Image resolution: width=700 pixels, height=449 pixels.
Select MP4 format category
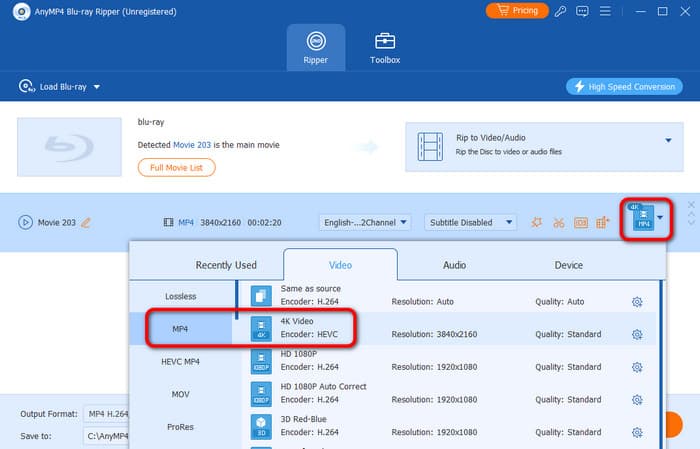(x=181, y=329)
